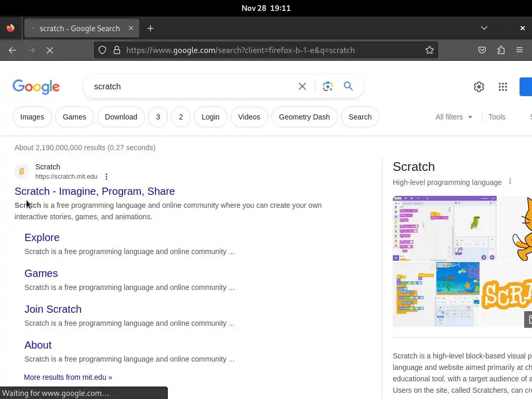Screen dimensions: 532x399
Task: Open Scratch editor screenshot with dinosaur
Action: pyautogui.click(x=445, y=229)
